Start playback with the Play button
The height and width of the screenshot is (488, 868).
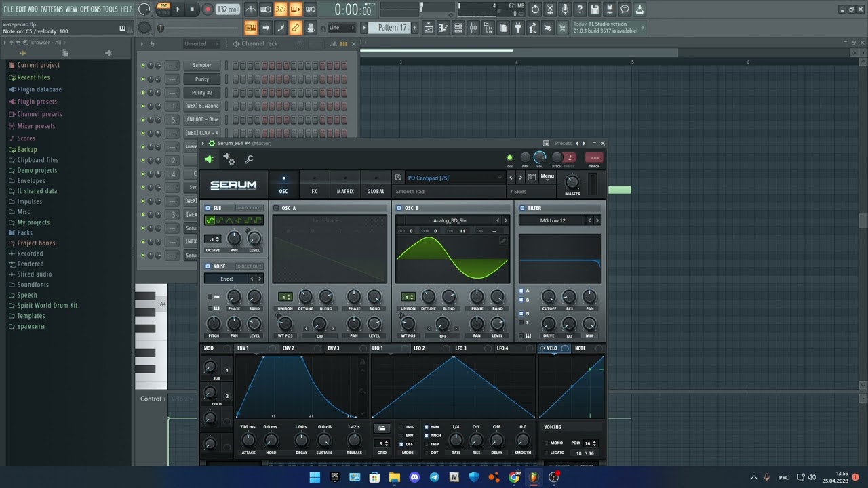178,9
